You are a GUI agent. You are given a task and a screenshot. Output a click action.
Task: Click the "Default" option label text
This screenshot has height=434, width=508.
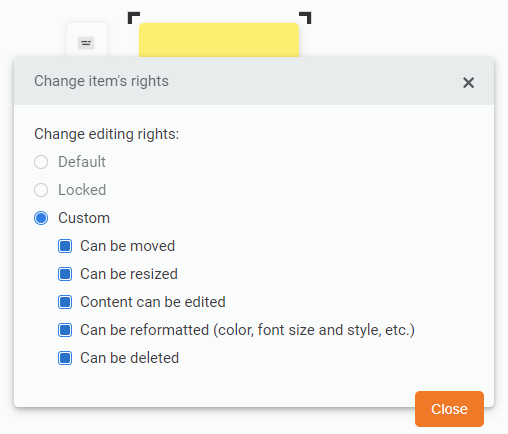tap(82, 162)
